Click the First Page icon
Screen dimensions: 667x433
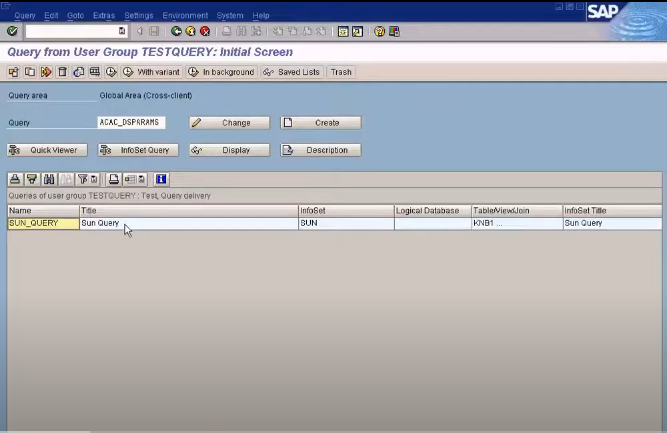click(278, 31)
